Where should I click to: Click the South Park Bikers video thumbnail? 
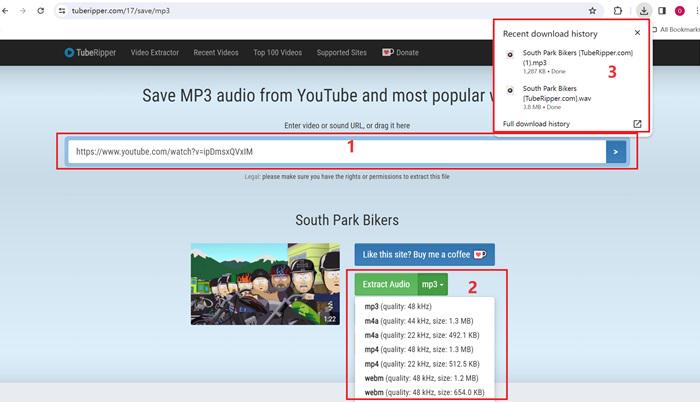coord(265,284)
